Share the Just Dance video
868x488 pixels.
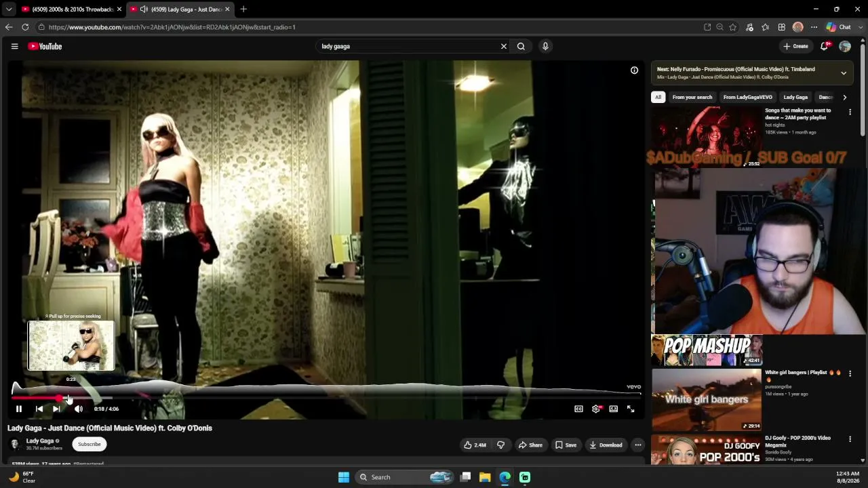(530, 445)
